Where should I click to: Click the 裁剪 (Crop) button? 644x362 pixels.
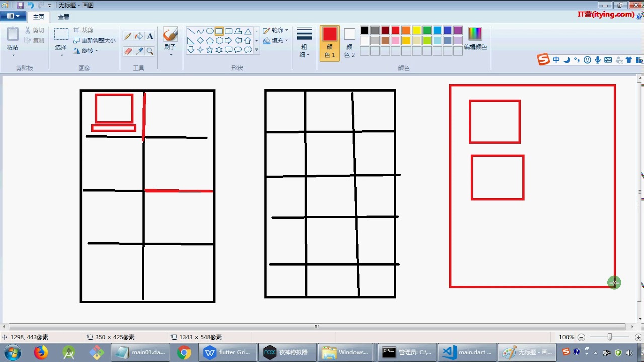tap(83, 30)
